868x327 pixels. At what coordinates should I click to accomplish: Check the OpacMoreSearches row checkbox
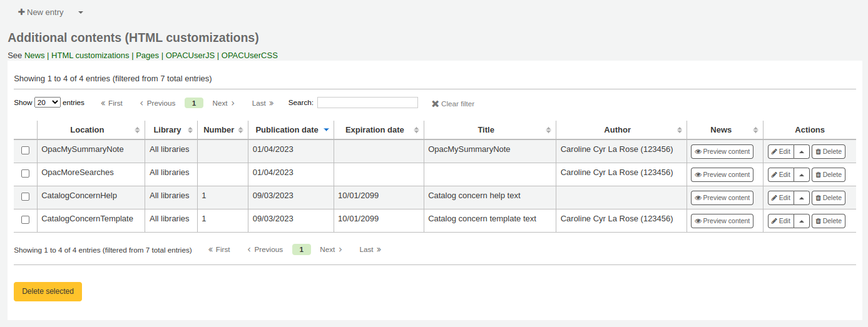point(26,174)
